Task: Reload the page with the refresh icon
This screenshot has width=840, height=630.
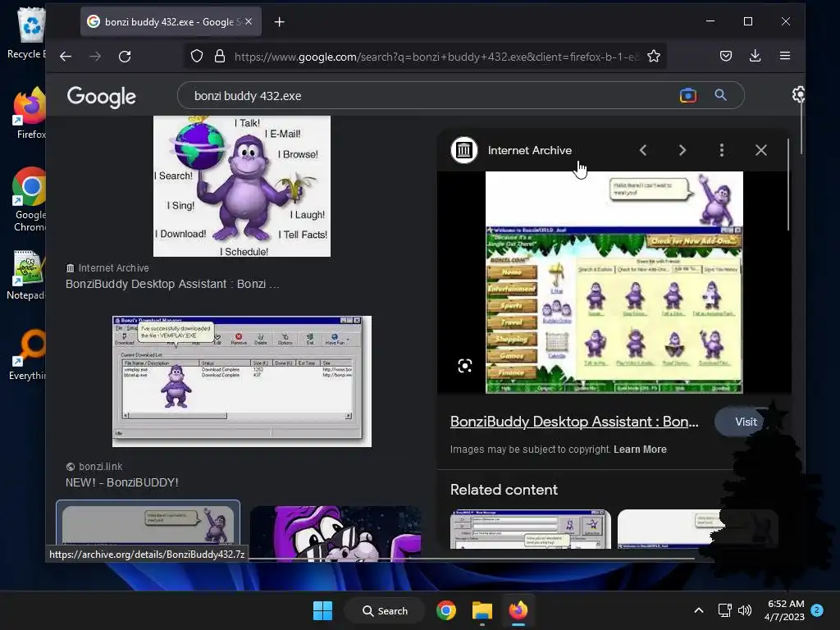Action: pyautogui.click(x=125, y=57)
